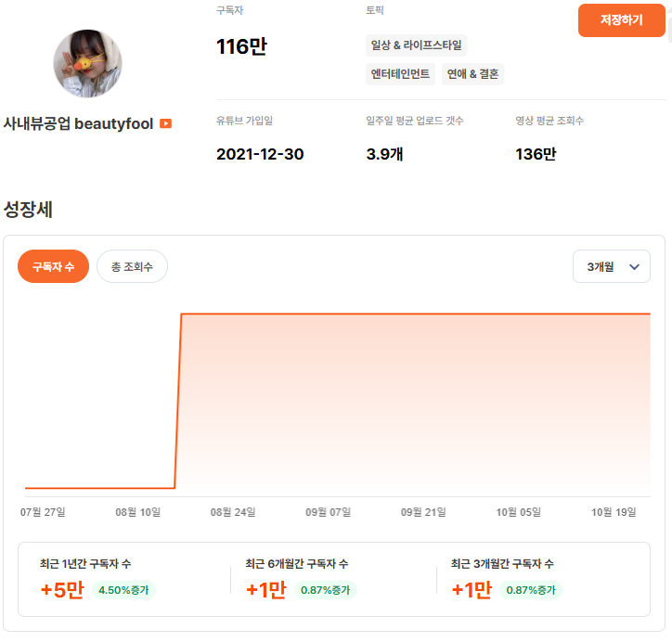Screen dimensions: 672x642
Task: Click the 136만 average views value
Action: [x=536, y=154]
